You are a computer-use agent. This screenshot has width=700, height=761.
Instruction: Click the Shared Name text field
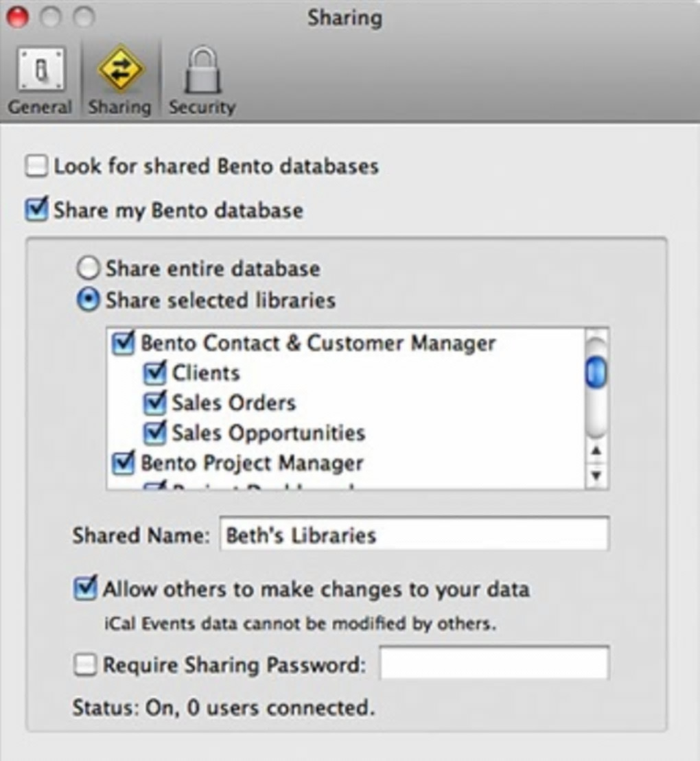[x=413, y=535]
